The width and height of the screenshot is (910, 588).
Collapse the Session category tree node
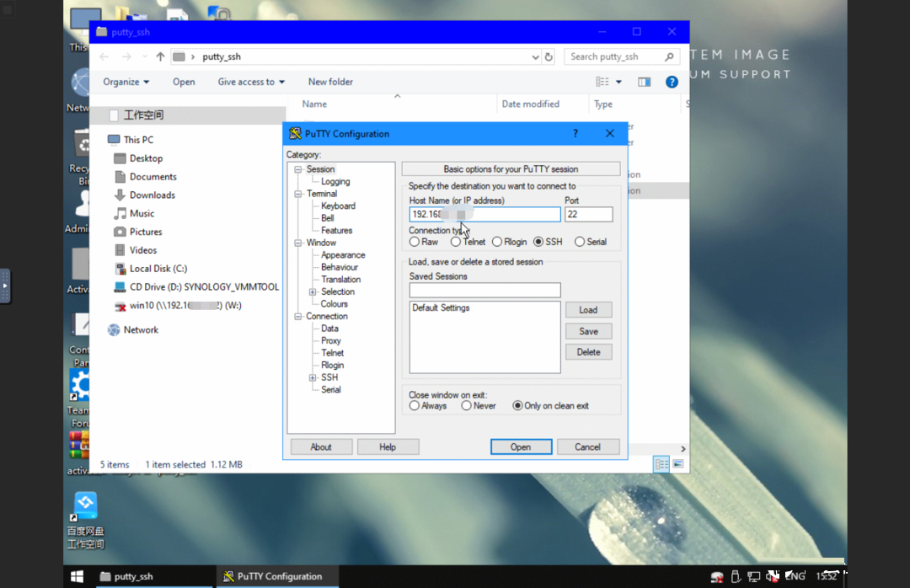[x=298, y=169]
